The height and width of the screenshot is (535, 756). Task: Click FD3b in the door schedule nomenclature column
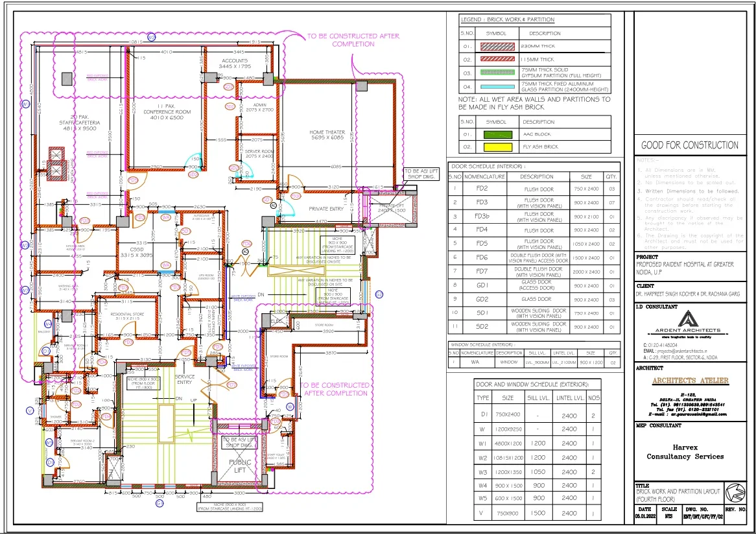(x=481, y=216)
